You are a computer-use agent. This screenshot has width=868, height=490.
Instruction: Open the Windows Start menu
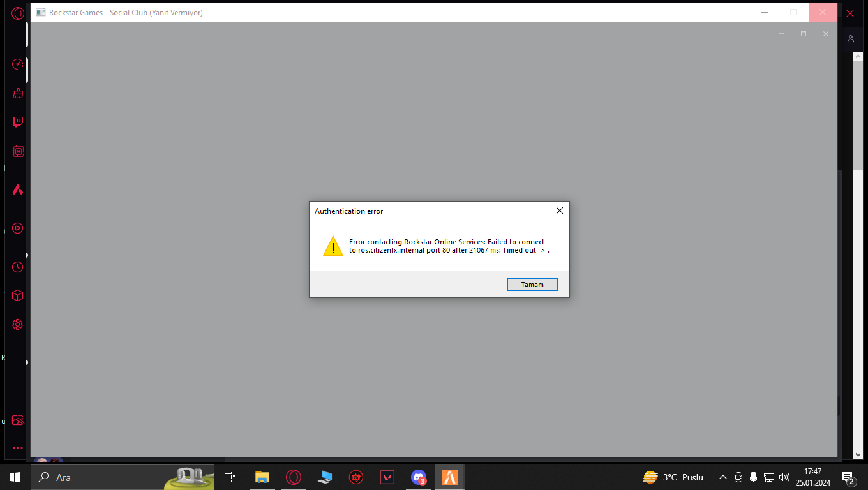[x=15, y=477]
